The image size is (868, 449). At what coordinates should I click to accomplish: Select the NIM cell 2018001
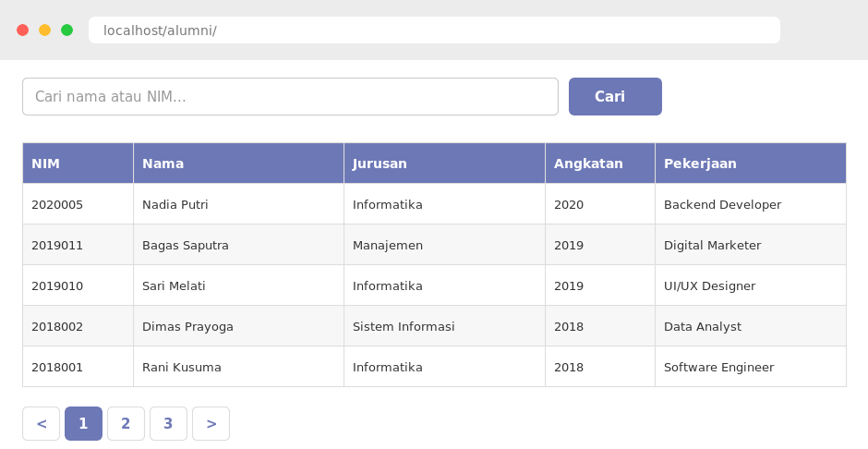[78, 367]
